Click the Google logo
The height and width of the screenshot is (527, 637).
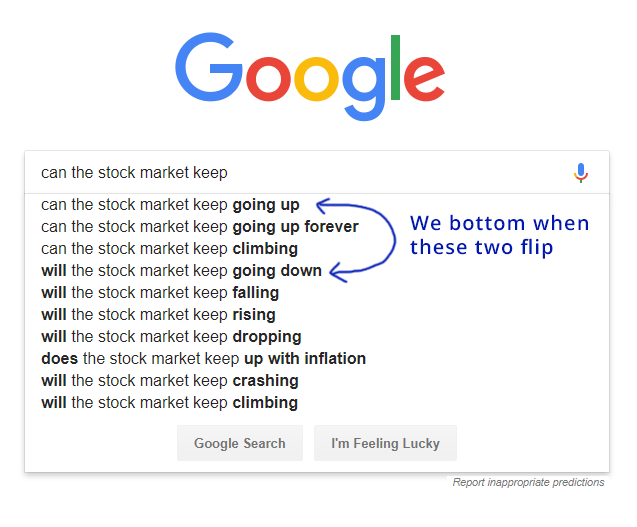(310, 78)
